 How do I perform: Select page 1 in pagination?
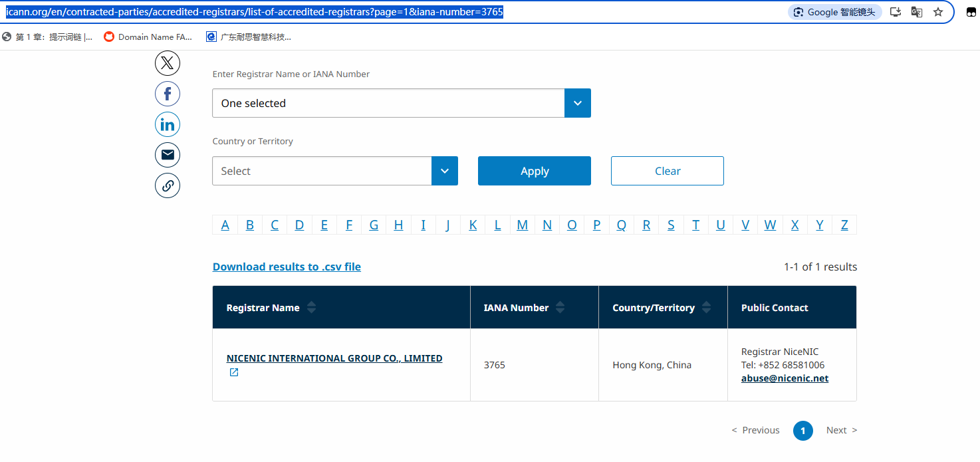click(x=802, y=431)
